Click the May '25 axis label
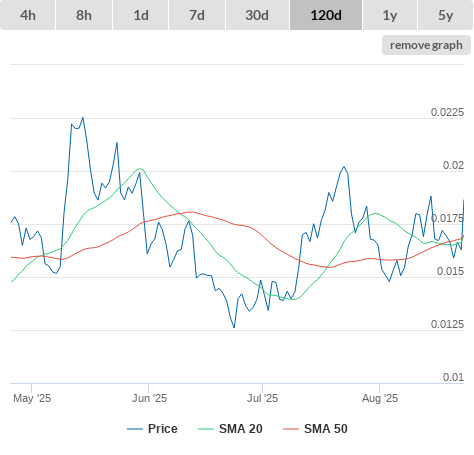 click(x=32, y=398)
